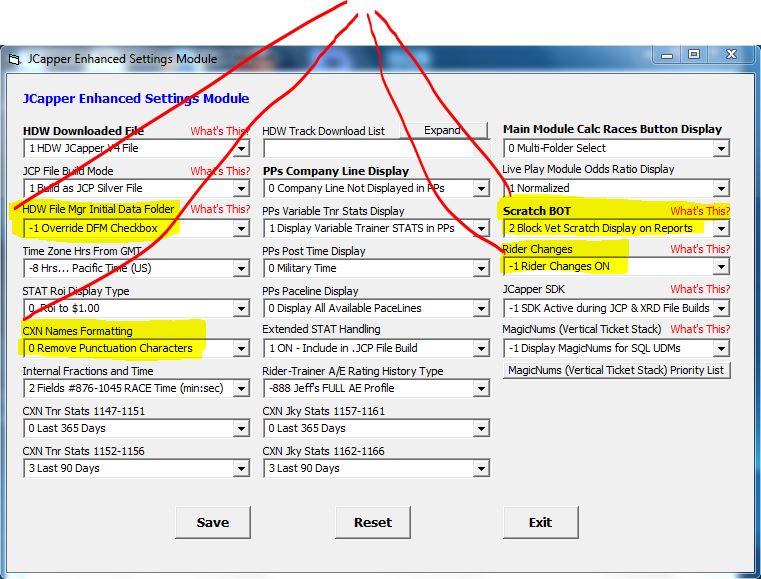Screen dimensions: 761x579
Task: Click the Extended STAT Handling label
Action: pyautogui.click(x=321, y=329)
